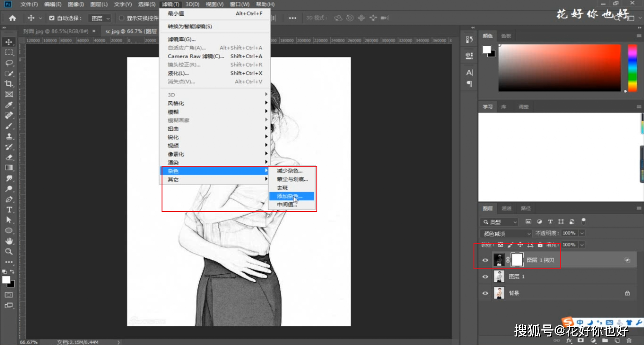
Task: Click the rainbow hue slider in color panel
Action: coord(632,68)
